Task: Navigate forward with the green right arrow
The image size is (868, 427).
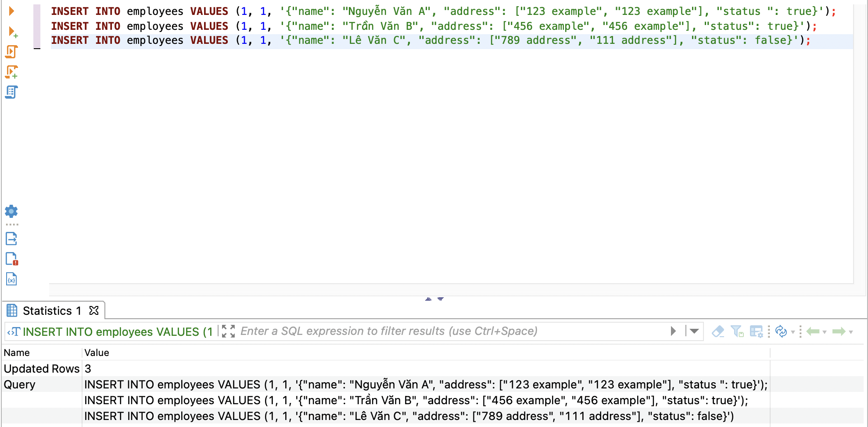Action: click(839, 331)
